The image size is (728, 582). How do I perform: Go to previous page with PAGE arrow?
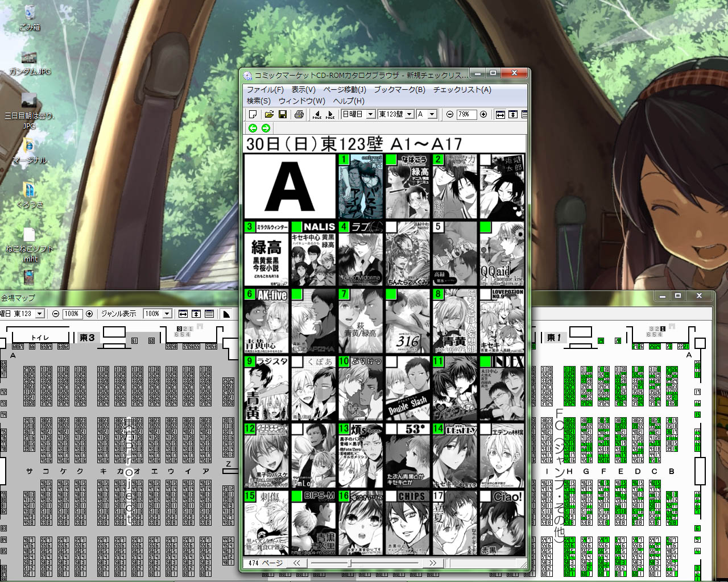pos(317,114)
